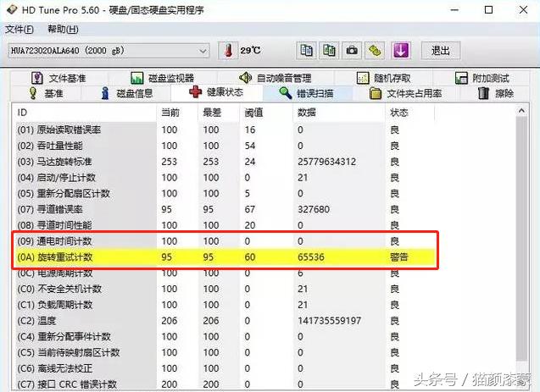The width and height of the screenshot is (540, 392).
Task: Switch to the 附加测试 tab
Action: pyautogui.click(x=482, y=78)
